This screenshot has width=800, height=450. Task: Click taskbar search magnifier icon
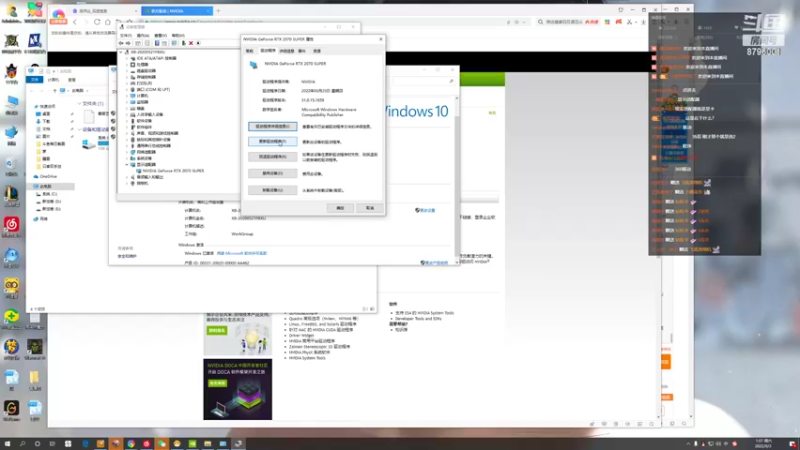pyautogui.click(x=22, y=444)
